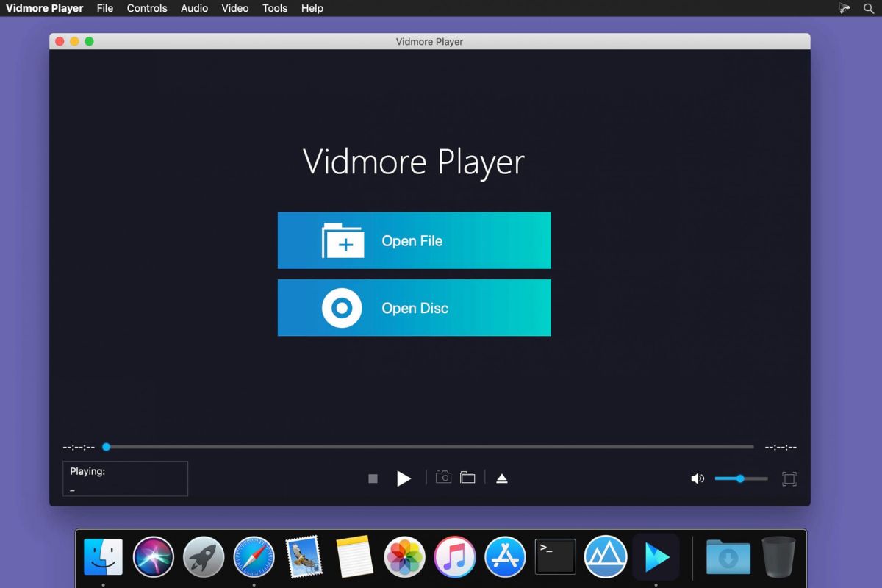Image resolution: width=882 pixels, height=588 pixels.
Task: Click the progress bar's blue handle
Action: (107, 447)
